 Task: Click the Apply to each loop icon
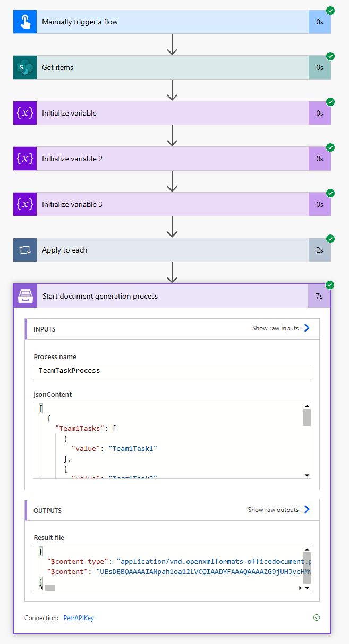pyautogui.click(x=25, y=250)
